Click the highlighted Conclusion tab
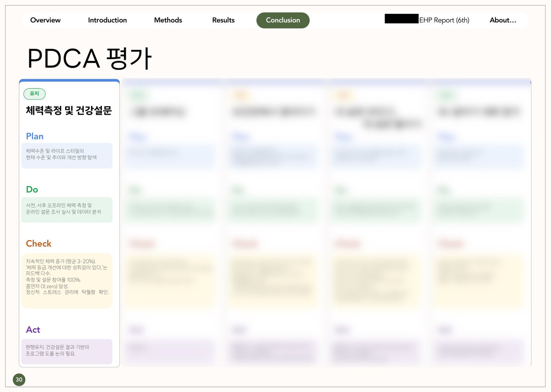Screen dimensions: 551x392 (x=283, y=20)
